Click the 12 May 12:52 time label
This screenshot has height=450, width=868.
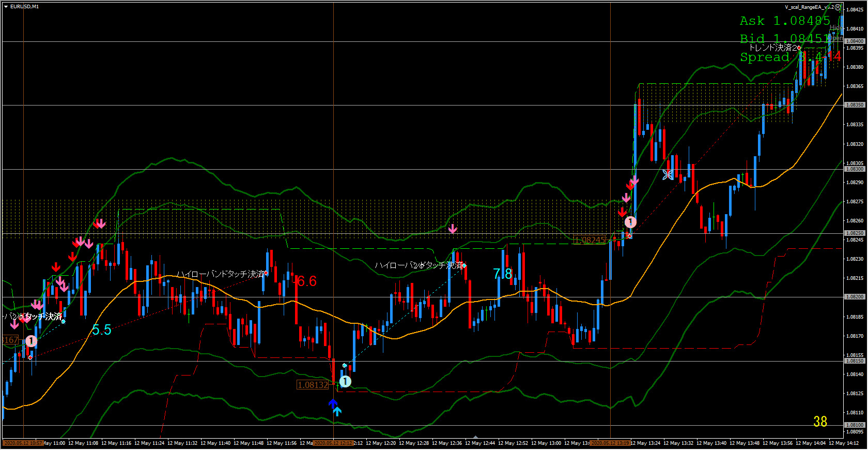(x=513, y=443)
